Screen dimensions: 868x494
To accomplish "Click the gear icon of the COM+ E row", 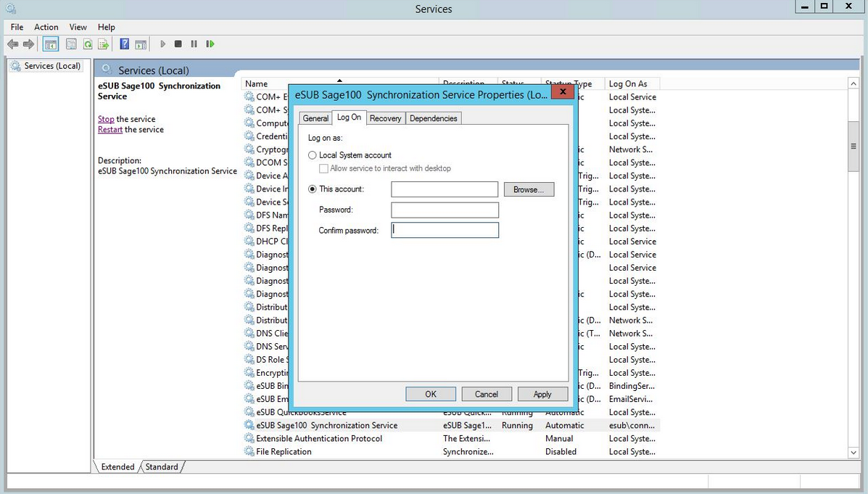I will tap(249, 96).
